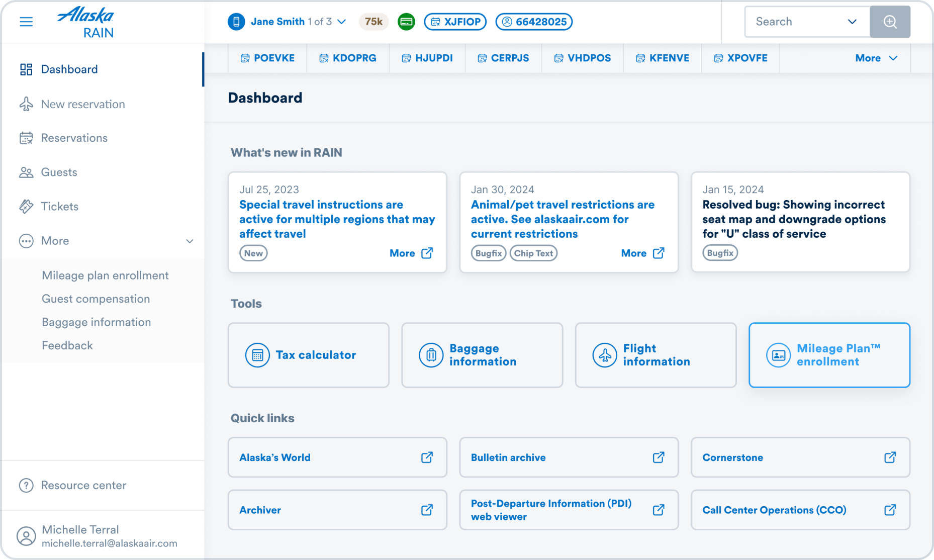
Task: Collapse the sidebar More section chevron
Action: tap(190, 241)
